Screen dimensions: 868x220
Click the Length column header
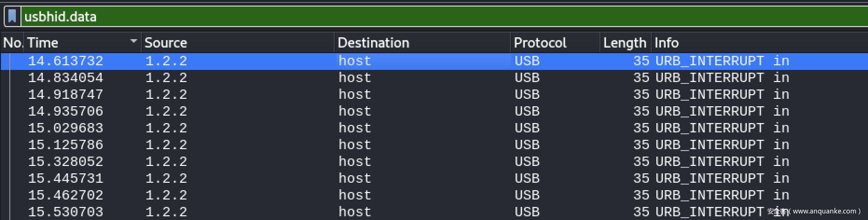625,43
